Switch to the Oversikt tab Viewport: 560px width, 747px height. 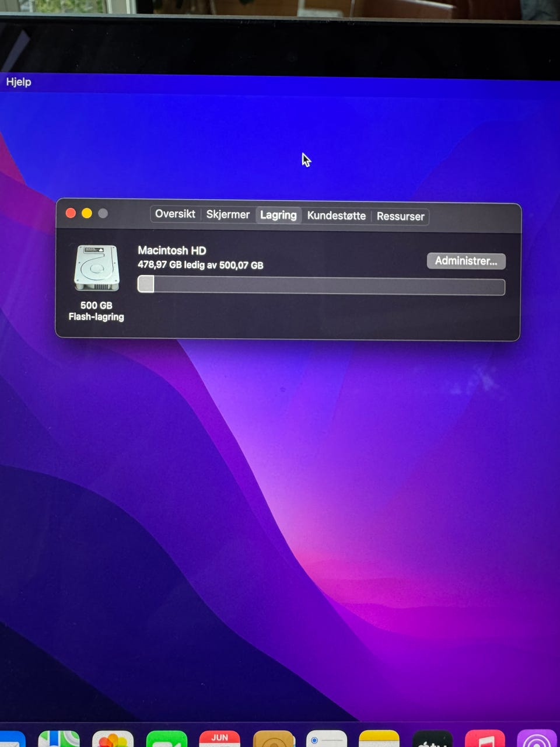point(175,214)
